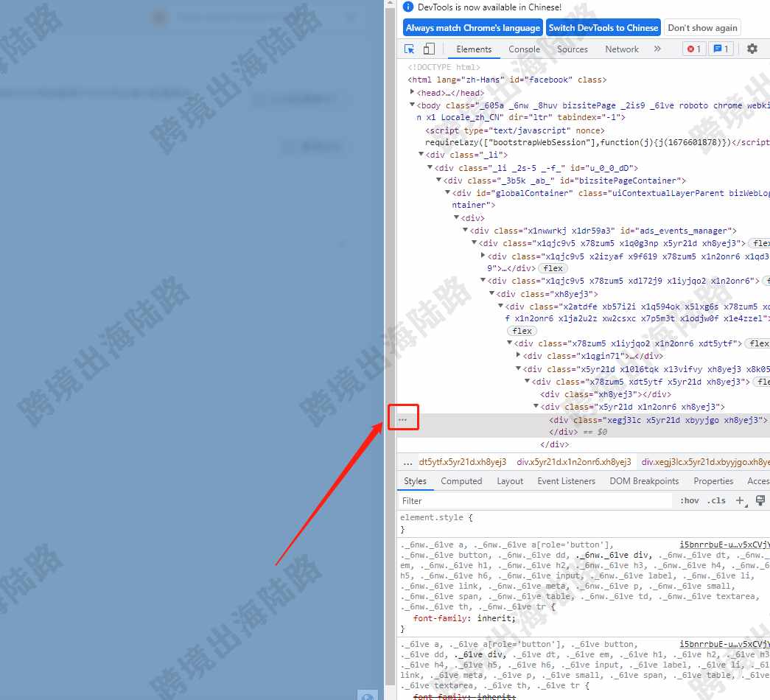Expand the div class="x1qgin71" node
Viewport: 770px width, 700px height.
coord(519,355)
